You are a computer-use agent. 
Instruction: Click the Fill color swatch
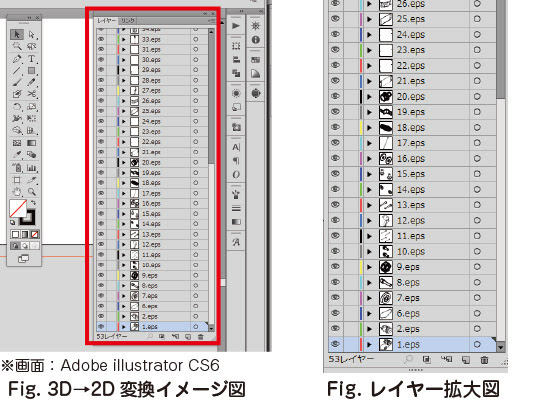point(18,208)
